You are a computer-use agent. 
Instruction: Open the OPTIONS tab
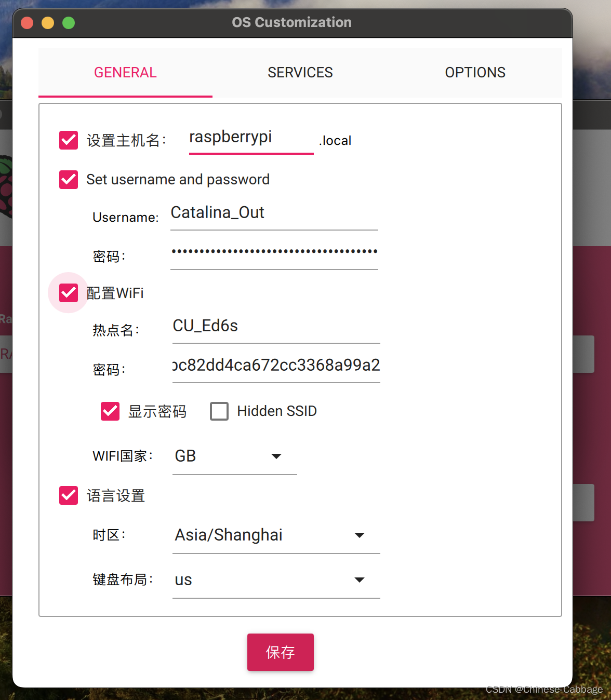click(475, 73)
